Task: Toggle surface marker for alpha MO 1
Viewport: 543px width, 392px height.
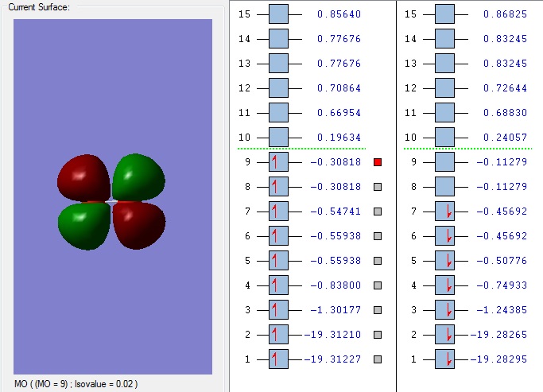Action: point(378,359)
